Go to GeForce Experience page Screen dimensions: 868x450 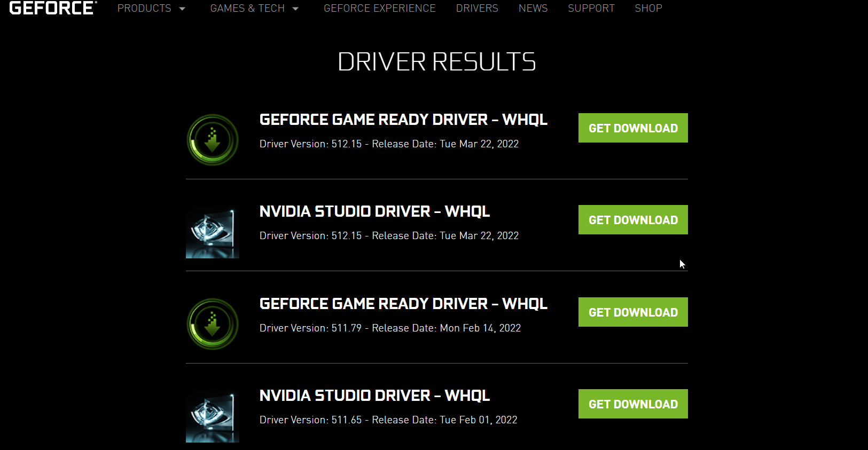[x=380, y=8]
